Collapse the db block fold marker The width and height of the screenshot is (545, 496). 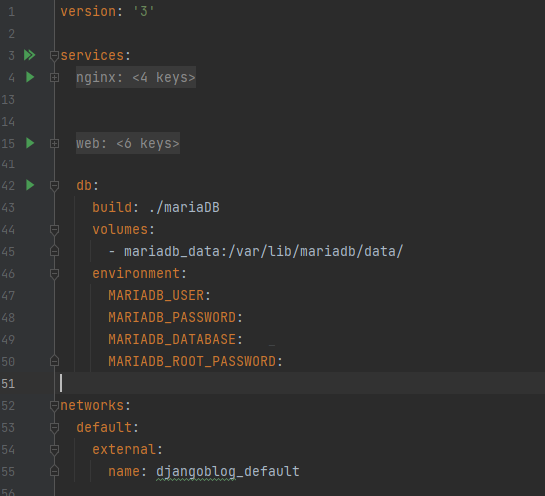pyautogui.click(x=54, y=186)
